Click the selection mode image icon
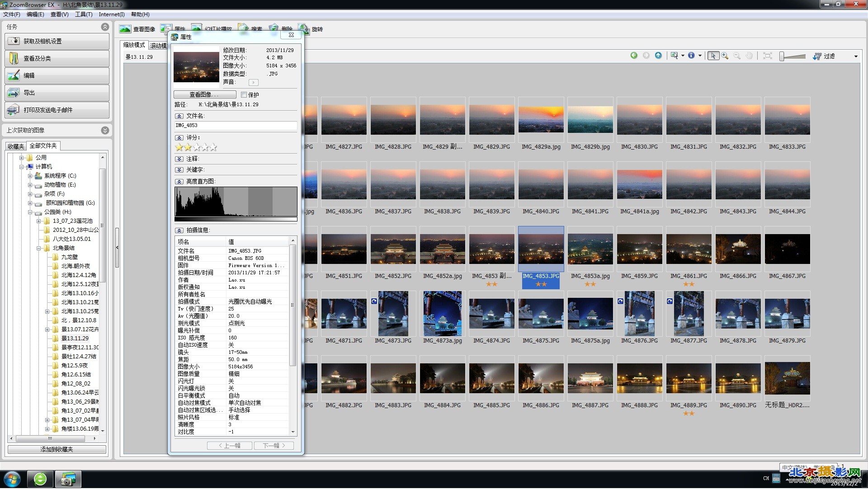The image size is (868, 489). pos(675,55)
